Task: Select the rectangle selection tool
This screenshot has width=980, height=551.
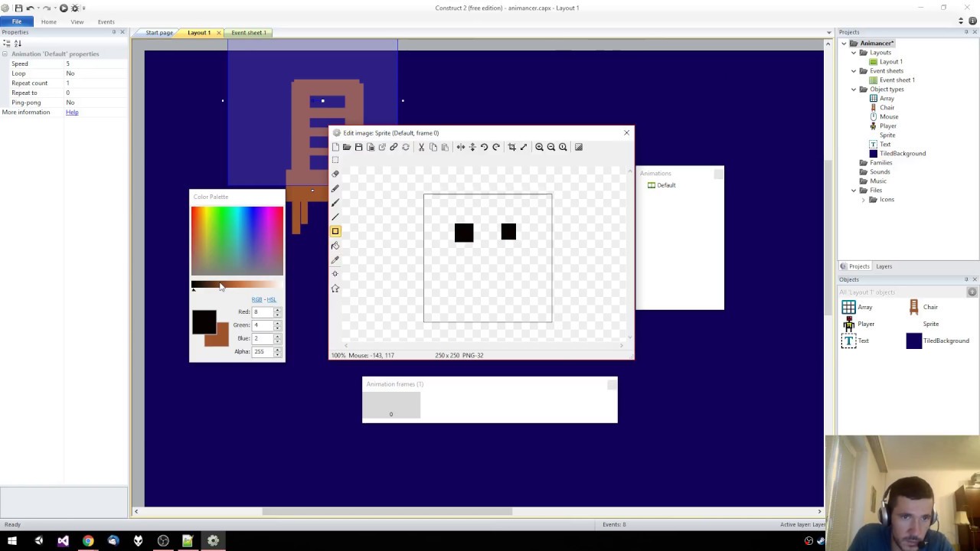Action: [x=335, y=160]
